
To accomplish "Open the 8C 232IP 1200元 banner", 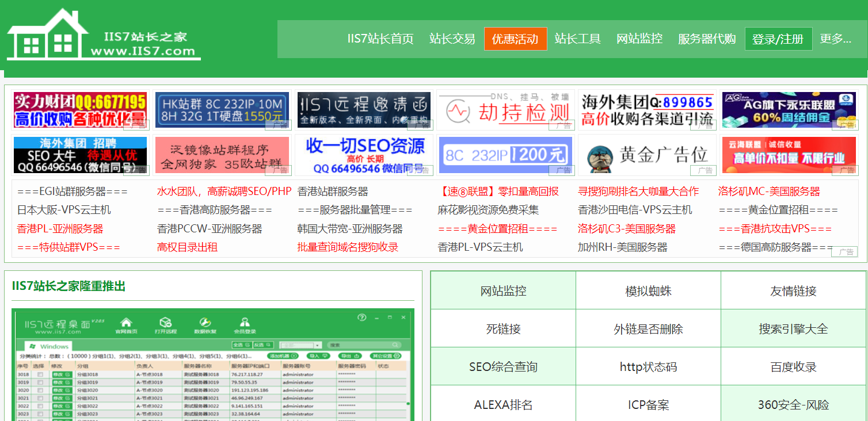I will coord(505,155).
